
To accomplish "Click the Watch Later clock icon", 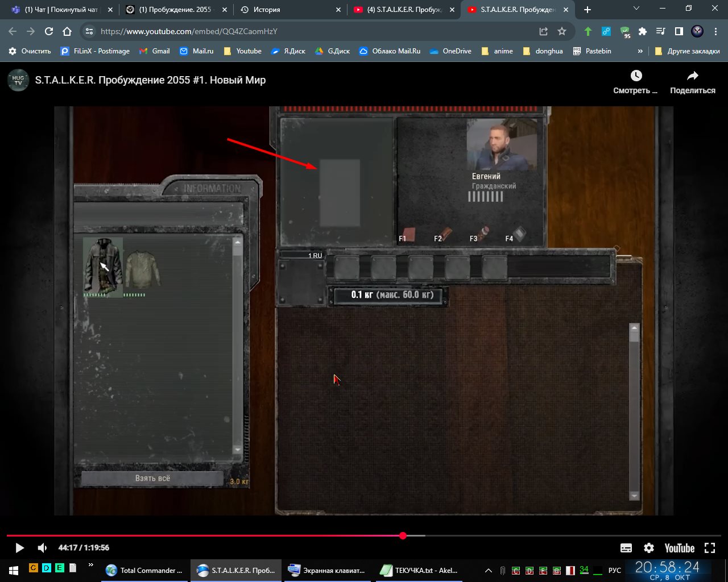I will coord(636,76).
